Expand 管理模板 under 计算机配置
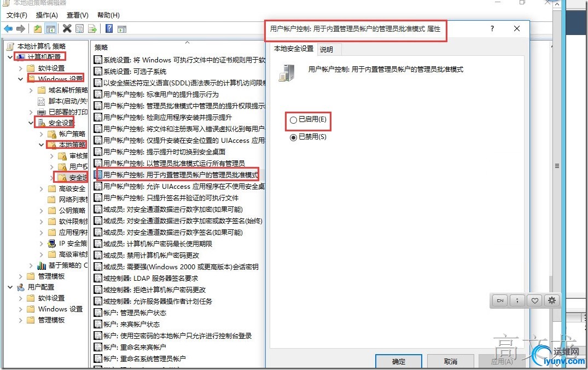This screenshot has height=370, width=588. 21,276
